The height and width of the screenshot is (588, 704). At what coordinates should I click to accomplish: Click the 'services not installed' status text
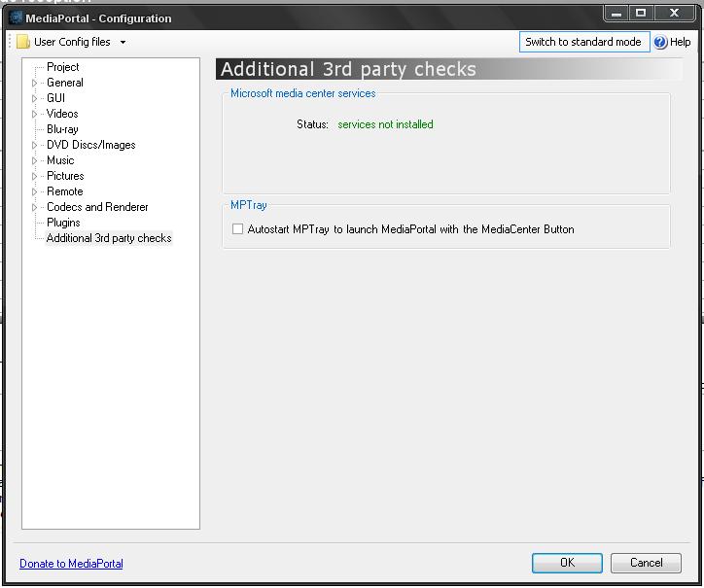coord(385,124)
